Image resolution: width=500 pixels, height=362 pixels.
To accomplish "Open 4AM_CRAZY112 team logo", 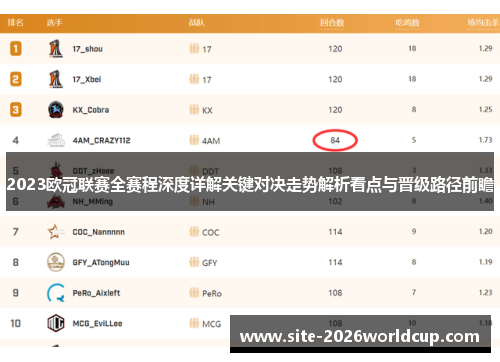I will pyautogui.click(x=56, y=140).
